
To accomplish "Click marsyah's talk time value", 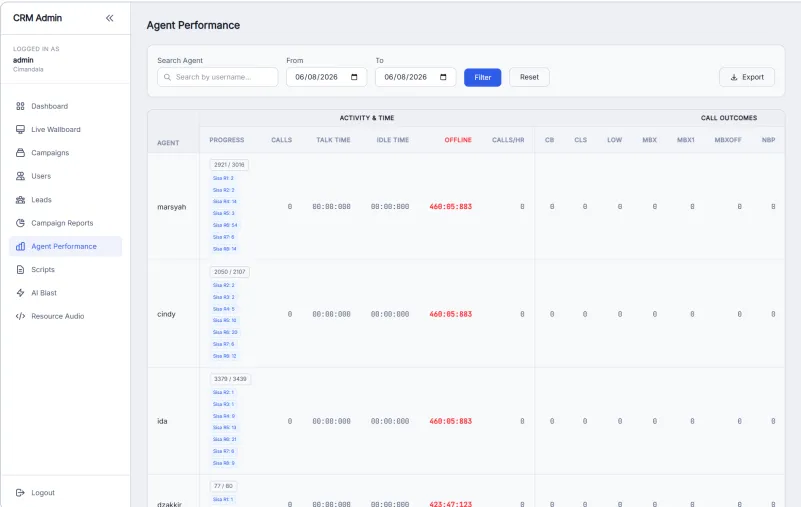I will [332, 207].
